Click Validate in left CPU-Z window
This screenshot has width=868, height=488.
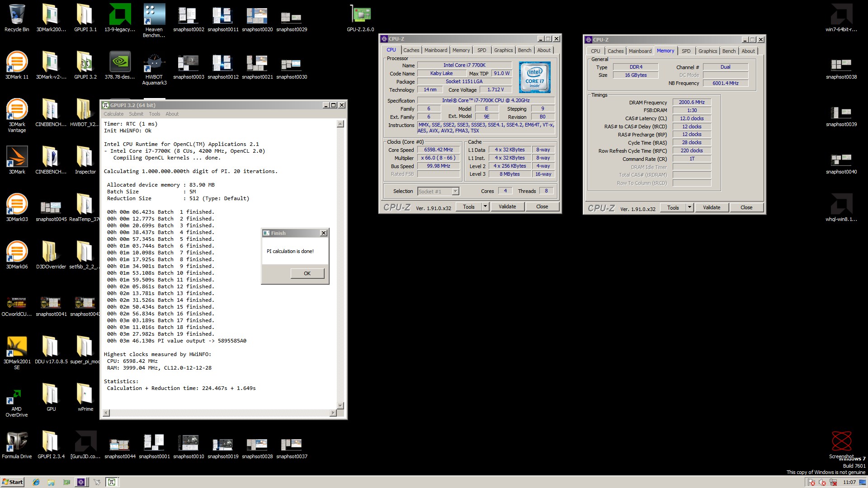507,206
